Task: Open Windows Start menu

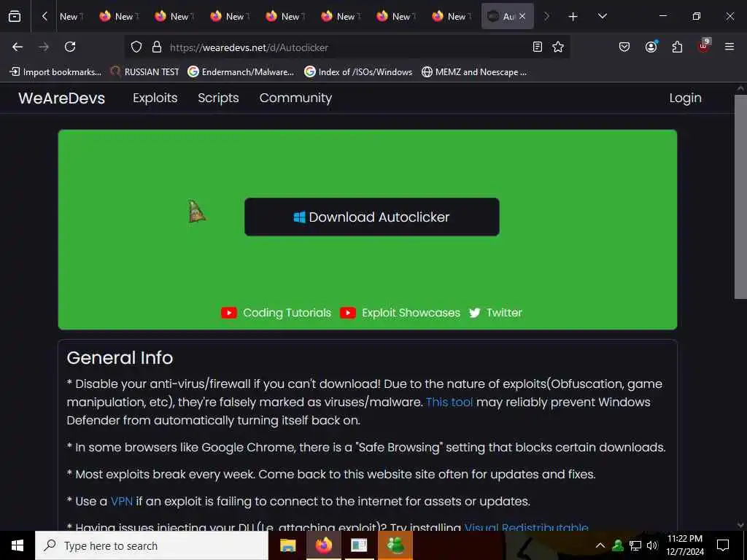Action: 18,545
